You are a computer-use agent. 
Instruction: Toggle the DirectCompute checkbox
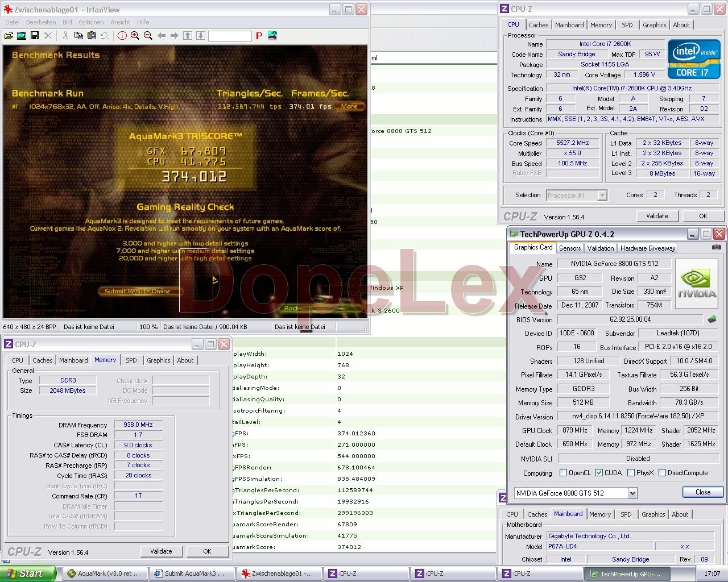tap(662, 473)
